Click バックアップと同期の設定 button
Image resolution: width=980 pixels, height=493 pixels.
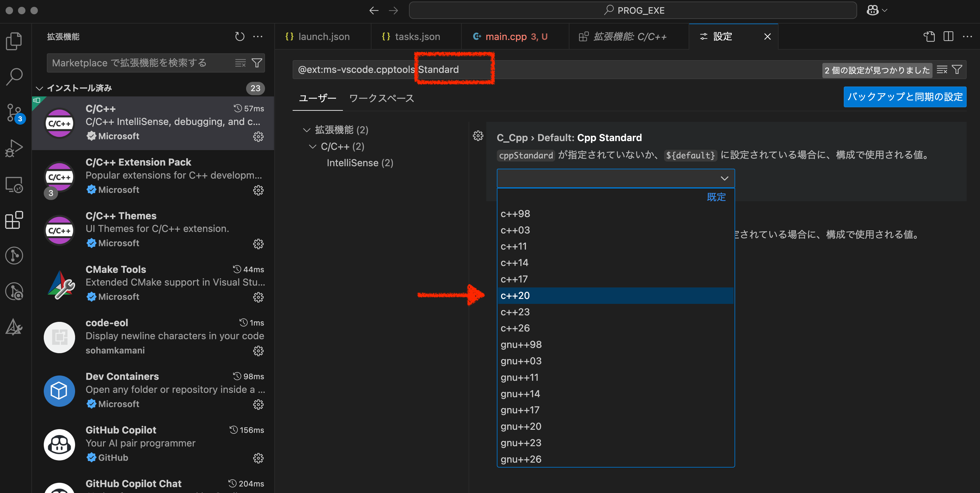coord(905,96)
